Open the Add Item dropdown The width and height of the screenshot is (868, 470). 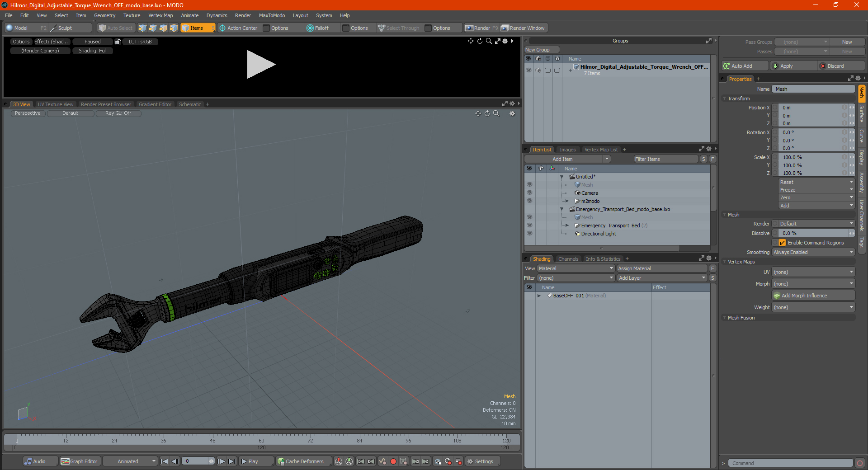coord(567,159)
